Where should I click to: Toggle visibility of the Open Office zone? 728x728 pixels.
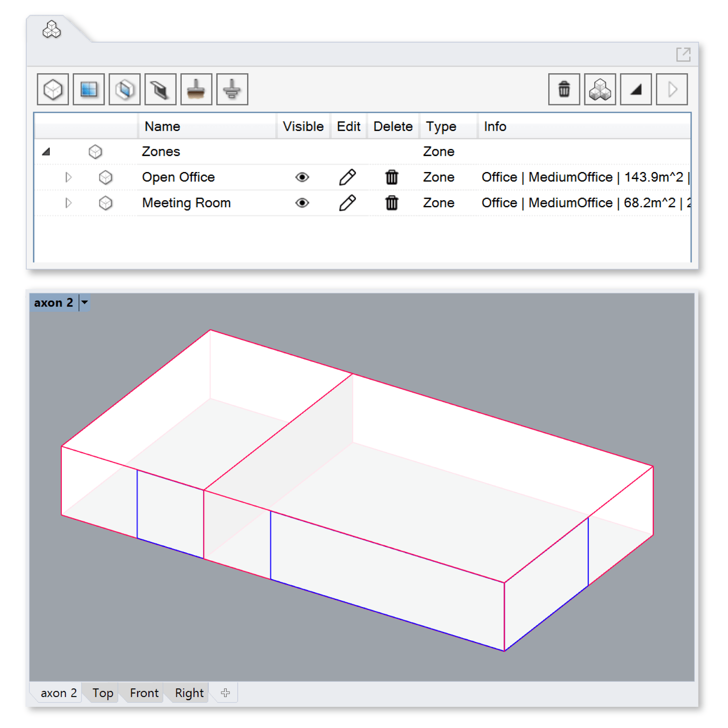303,177
